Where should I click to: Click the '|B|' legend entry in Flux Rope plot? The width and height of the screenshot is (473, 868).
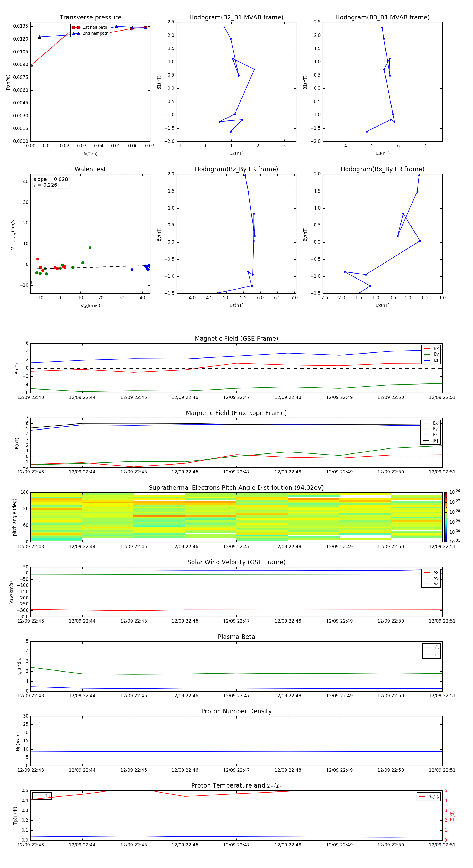click(431, 441)
